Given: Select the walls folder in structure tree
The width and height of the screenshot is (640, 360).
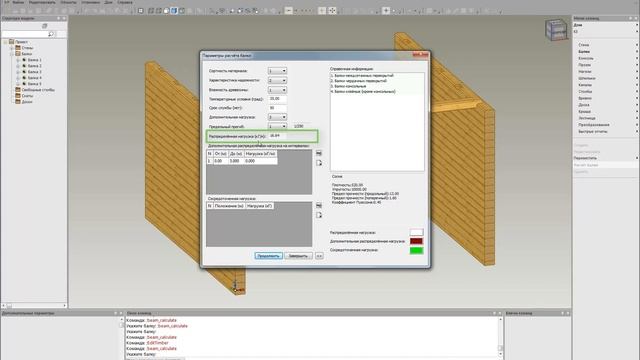Looking at the screenshot, I should pyautogui.click(x=27, y=48).
